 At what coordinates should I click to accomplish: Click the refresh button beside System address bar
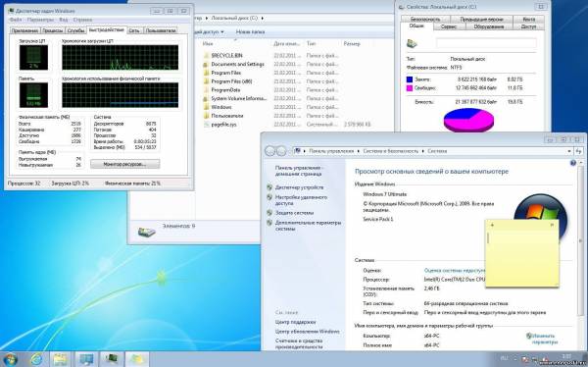pyautogui.click(x=578, y=151)
